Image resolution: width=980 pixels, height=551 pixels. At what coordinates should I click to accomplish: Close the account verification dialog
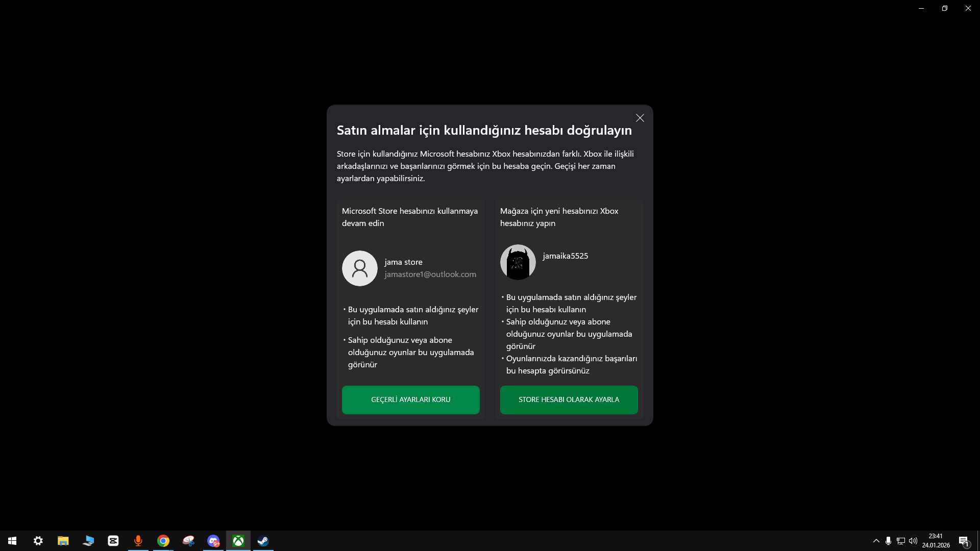click(x=640, y=118)
